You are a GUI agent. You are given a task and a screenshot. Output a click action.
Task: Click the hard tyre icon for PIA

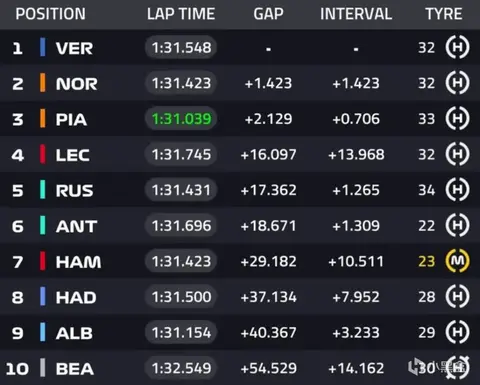click(457, 118)
